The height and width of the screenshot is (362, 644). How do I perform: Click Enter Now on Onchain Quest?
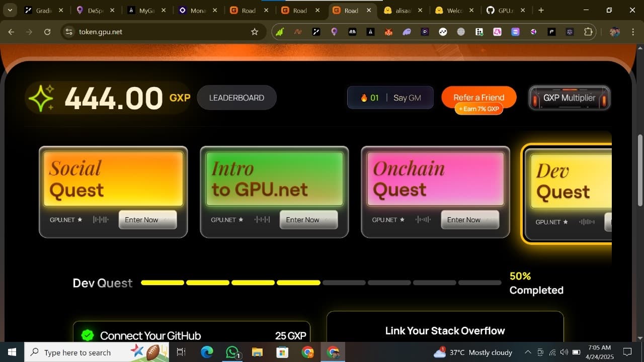tap(469, 220)
